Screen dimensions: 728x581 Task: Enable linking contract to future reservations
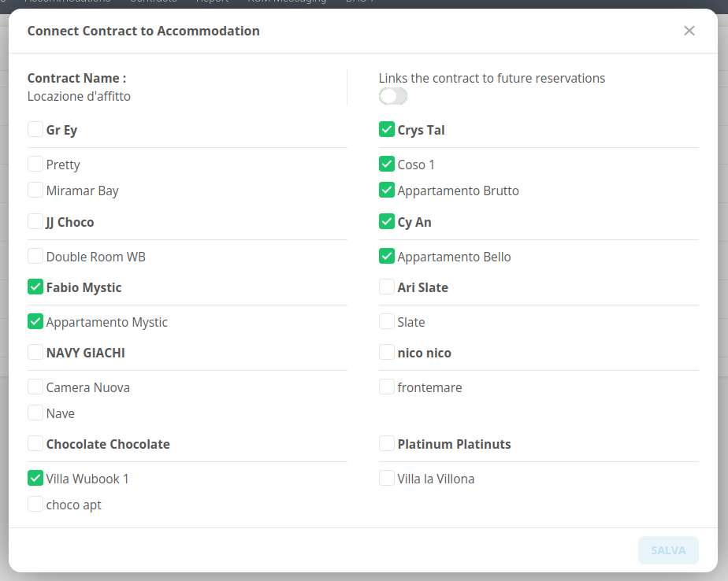tap(393, 96)
